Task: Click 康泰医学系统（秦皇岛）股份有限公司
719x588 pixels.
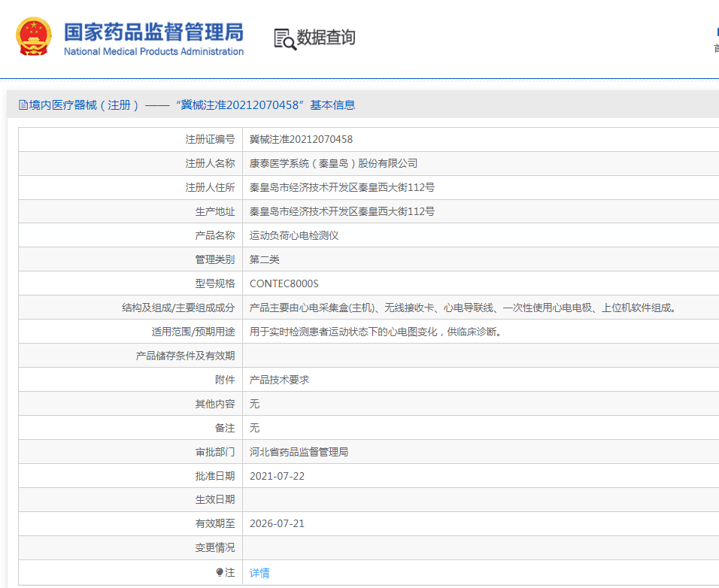Action: [x=333, y=163]
